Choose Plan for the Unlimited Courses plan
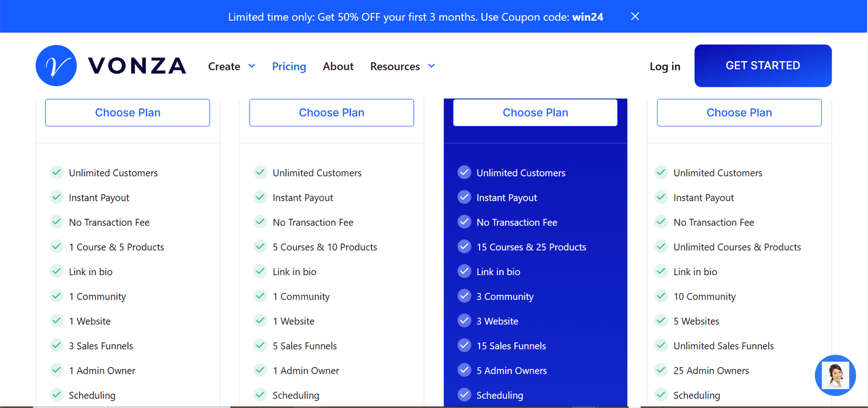The height and width of the screenshot is (408, 868). pos(739,112)
